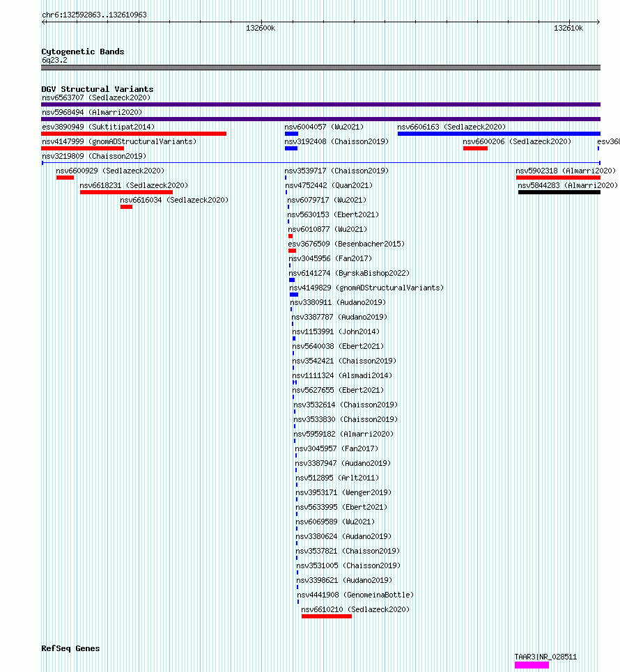Click nsv3387787 (Audano2019) label
This screenshot has height=672, width=620.
coord(339,317)
